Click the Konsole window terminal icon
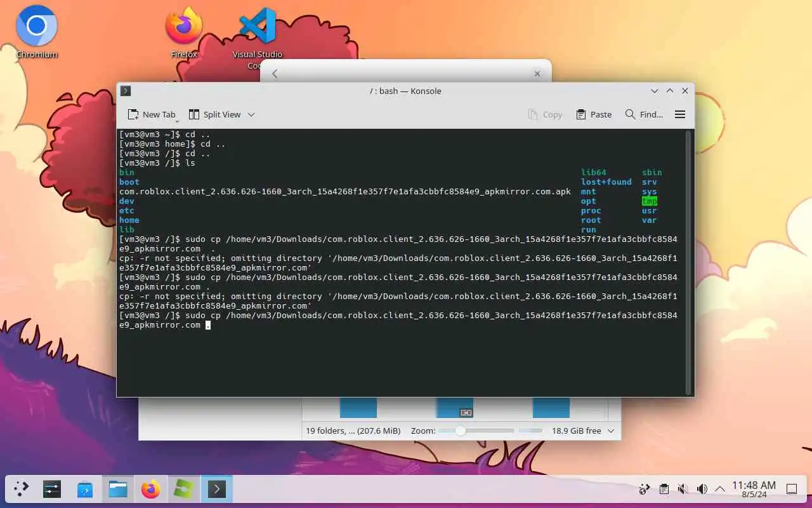 click(x=126, y=91)
